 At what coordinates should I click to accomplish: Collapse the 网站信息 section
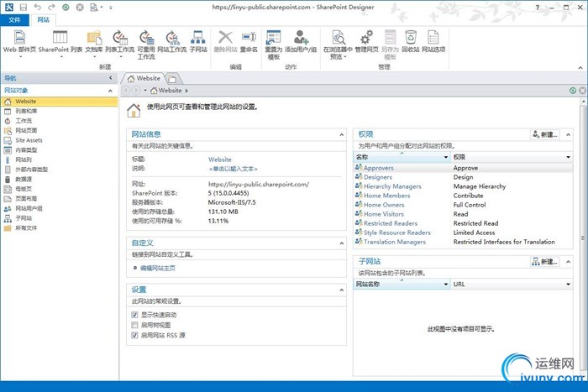click(341, 134)
